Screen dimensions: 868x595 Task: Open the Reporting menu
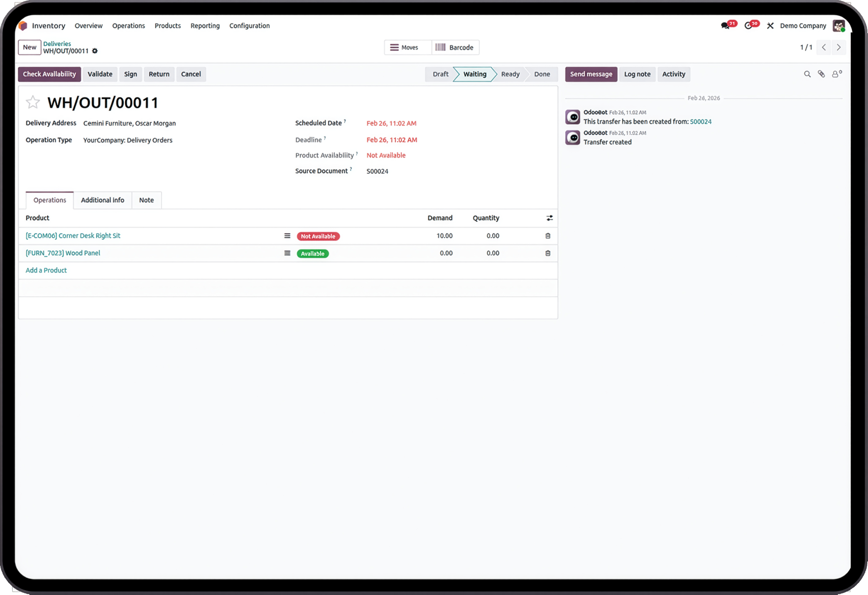point(205,26)
